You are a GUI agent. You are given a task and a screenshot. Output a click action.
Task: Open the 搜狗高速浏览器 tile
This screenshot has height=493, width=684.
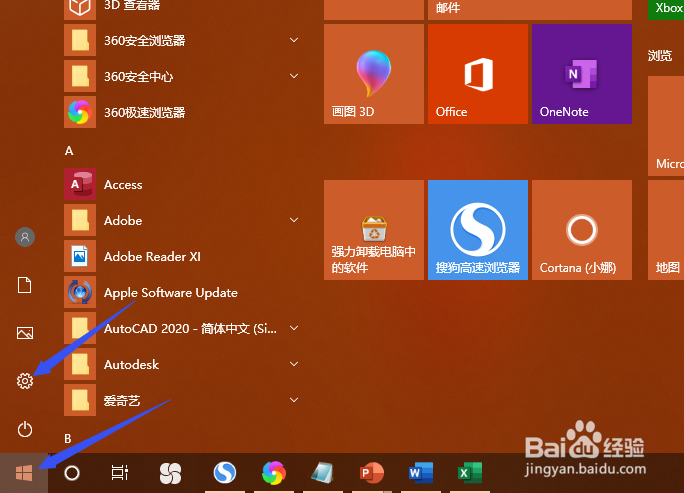coord(478,230)
